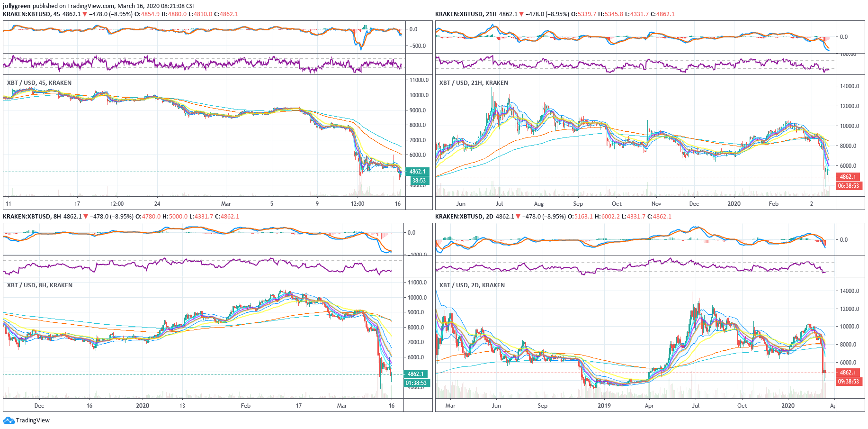868x429 pixels.
Task: Click the L:4810.0 low value in 45 header
Action: 200,14
